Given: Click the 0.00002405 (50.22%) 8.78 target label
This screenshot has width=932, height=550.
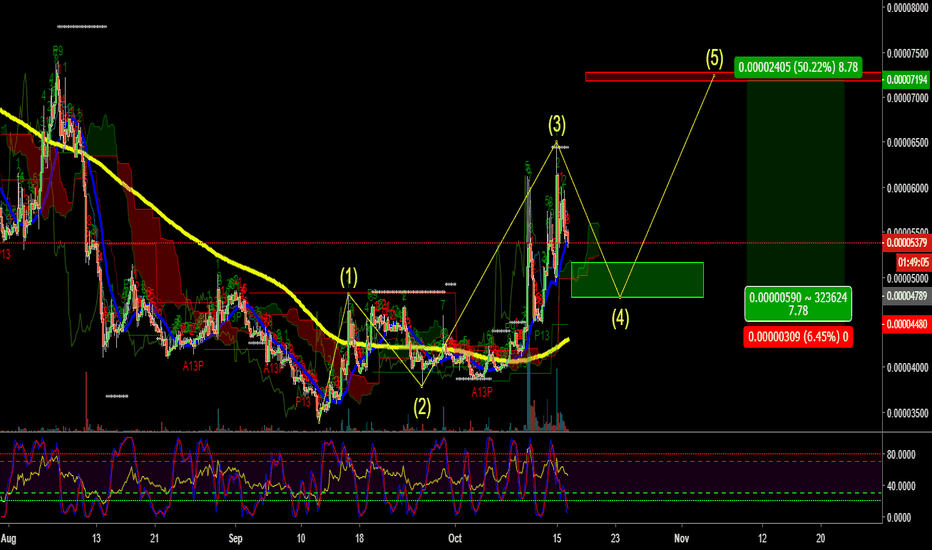Looking at the screenshot, I should [798, 67].
